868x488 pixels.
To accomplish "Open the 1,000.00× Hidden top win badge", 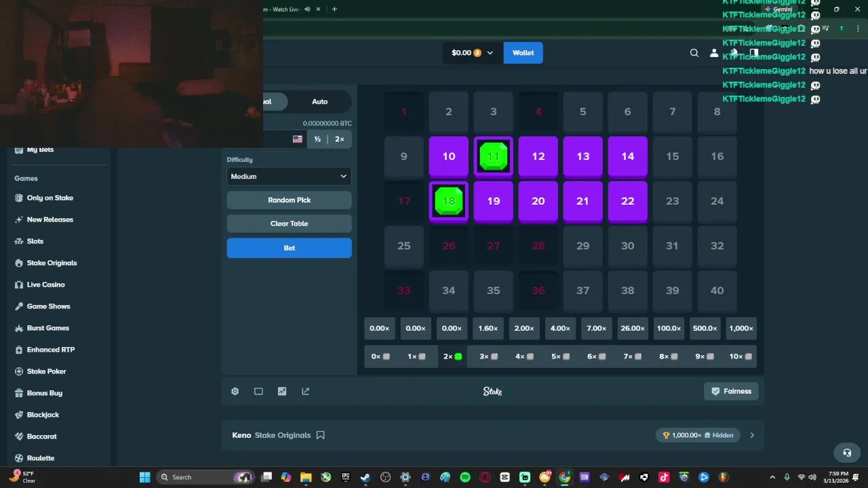I will (698, 435).
